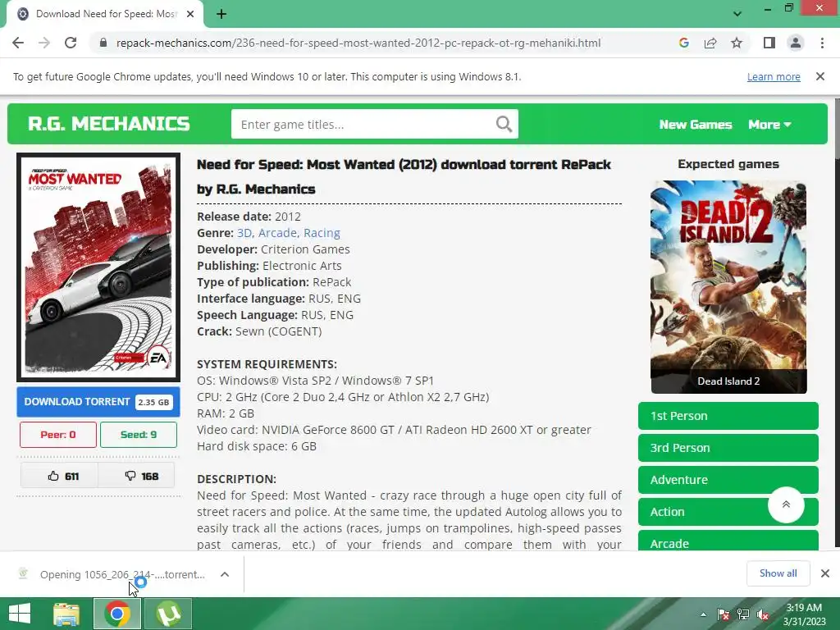840x630 pixels.
Task: Open the Chrome profile avatar
Action: pos(796,43)
